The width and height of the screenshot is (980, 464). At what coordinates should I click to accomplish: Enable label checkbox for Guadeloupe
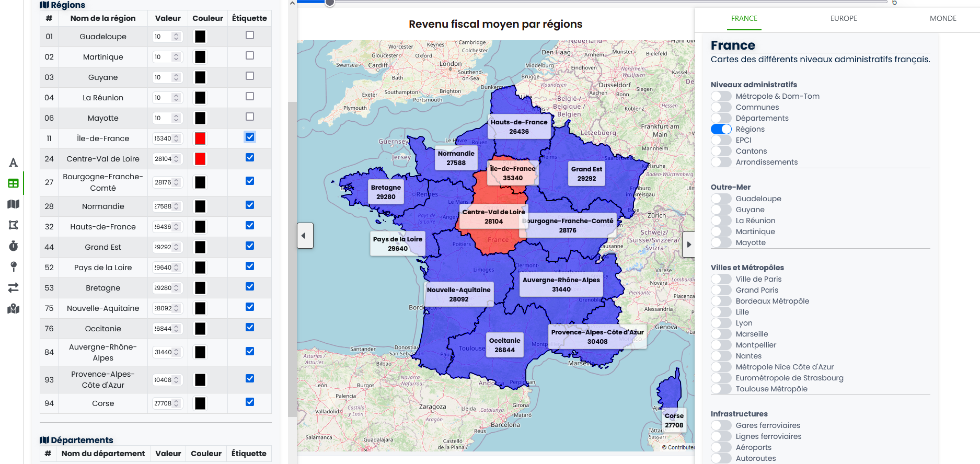point(250,35)
